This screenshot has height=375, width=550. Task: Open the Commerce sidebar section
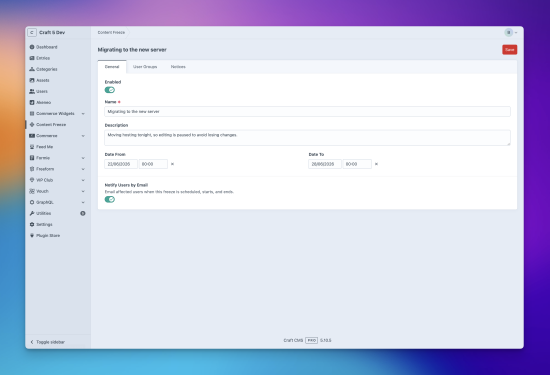tap(43, 136)
